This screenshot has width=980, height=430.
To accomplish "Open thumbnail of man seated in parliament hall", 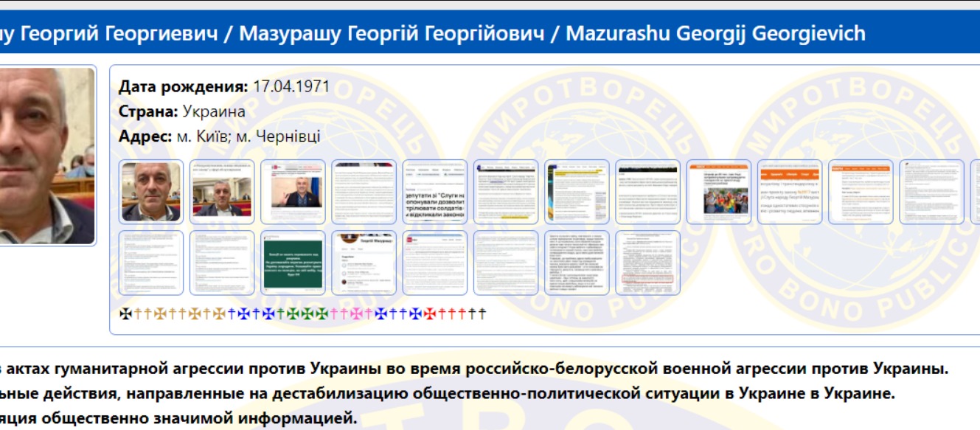I will coord(221,192).
